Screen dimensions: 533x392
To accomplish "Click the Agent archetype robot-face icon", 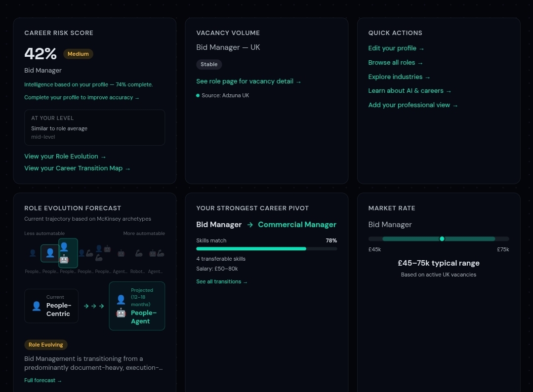I will (121, 253).
